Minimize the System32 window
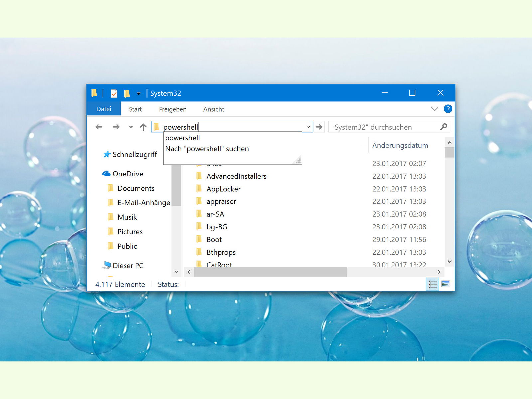 click(385, 93)
